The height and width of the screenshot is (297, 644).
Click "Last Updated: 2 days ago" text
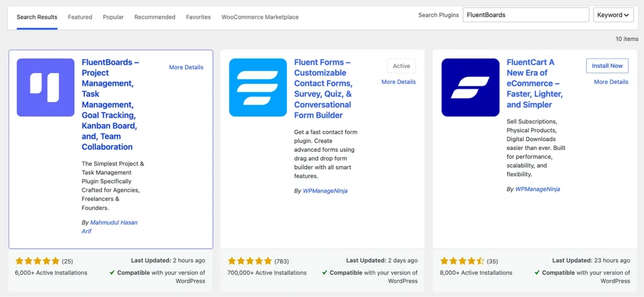382,261
